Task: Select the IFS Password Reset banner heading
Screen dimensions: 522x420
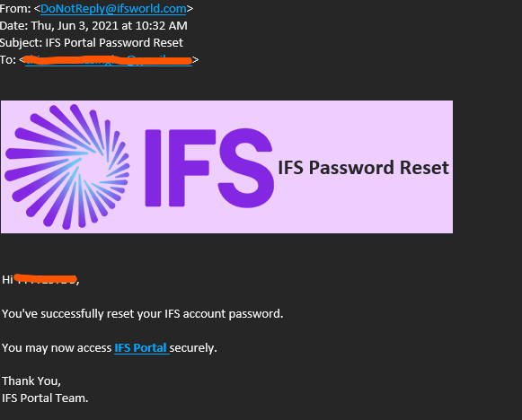Action: coord(363,167)
